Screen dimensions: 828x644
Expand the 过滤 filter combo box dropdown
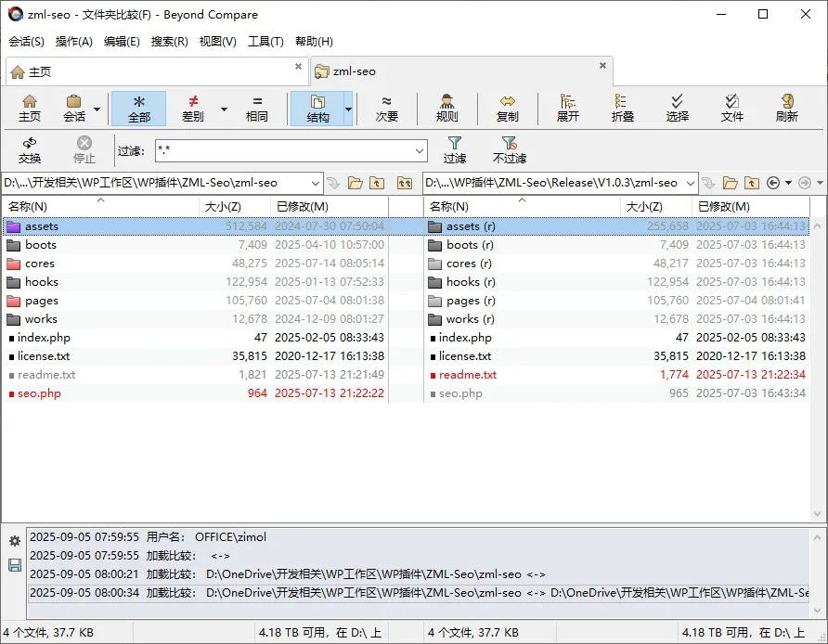[x=420, y=151]
